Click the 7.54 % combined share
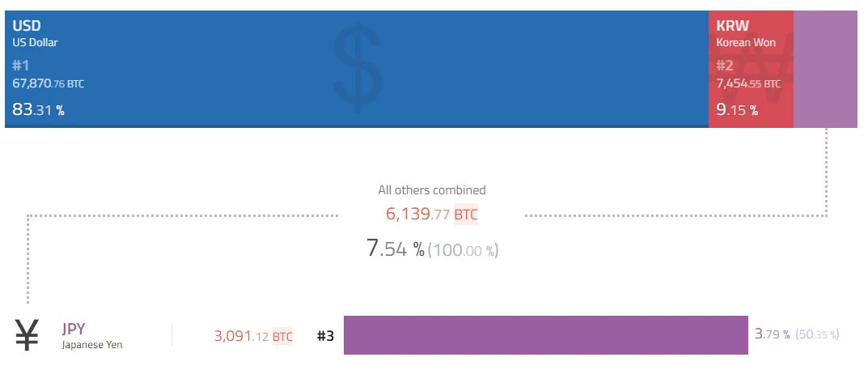This screenshot has height=370, width=868. 395,249
